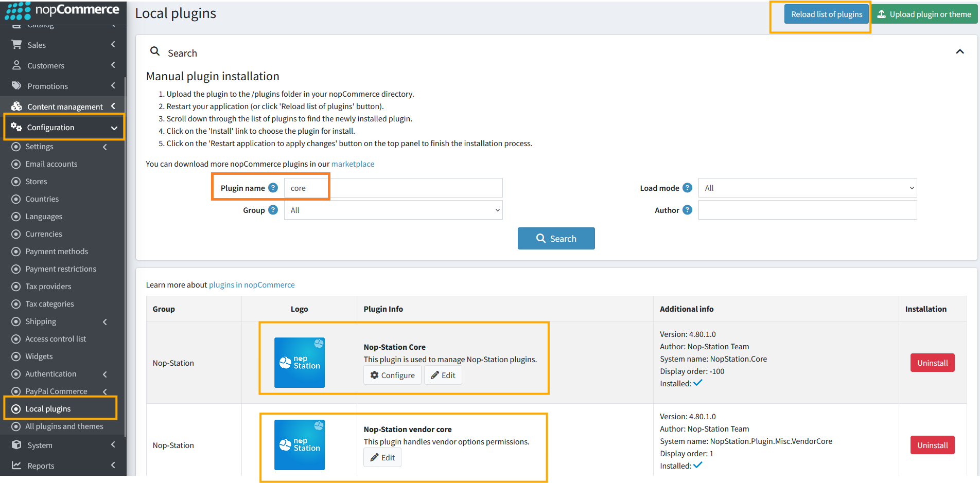Click the Configuration gears icon
The width and height of the screenshot is (980, 483).
click(16, 127)
